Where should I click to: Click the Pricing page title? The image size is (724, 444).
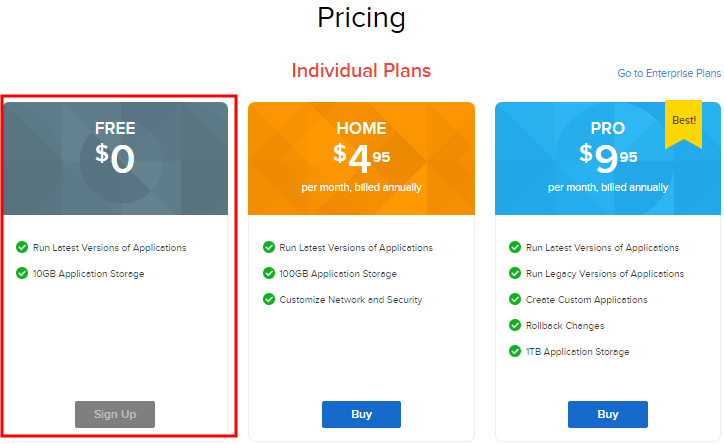click(361, 18)
